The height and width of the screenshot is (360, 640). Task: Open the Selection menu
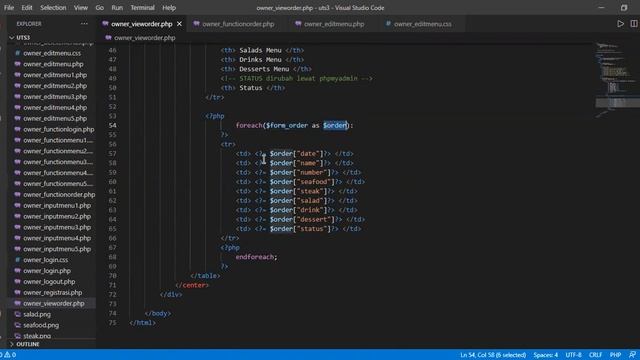point(53,8)
